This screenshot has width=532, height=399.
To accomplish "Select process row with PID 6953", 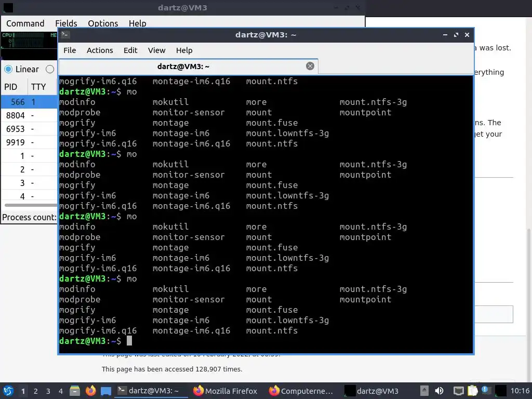I will pos(29,129).
